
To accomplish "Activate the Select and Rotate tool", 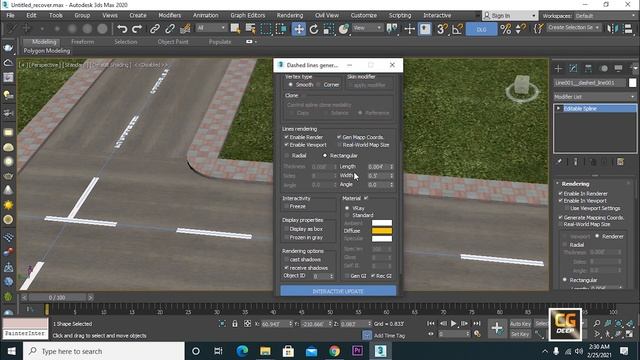I will click(x=313, y=29).
